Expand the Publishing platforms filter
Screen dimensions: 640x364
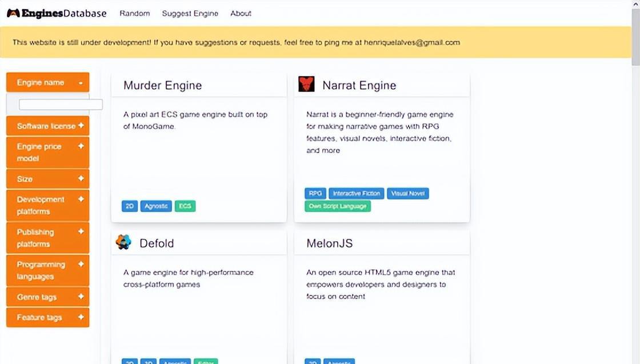[48, 238]
